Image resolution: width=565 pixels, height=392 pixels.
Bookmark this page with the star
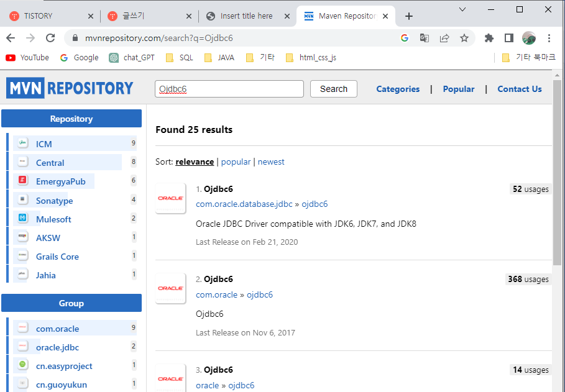click(x=464, y=38)
